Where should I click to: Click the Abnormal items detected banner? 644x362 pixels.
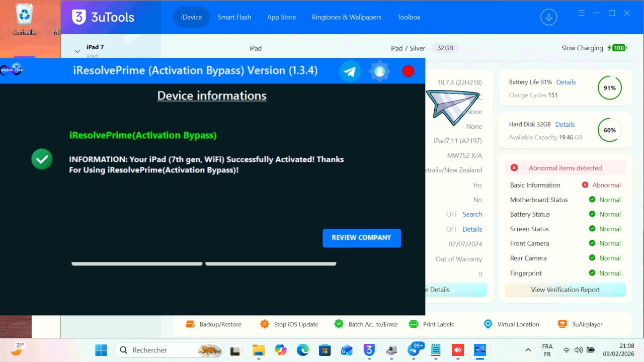(566, 168)
